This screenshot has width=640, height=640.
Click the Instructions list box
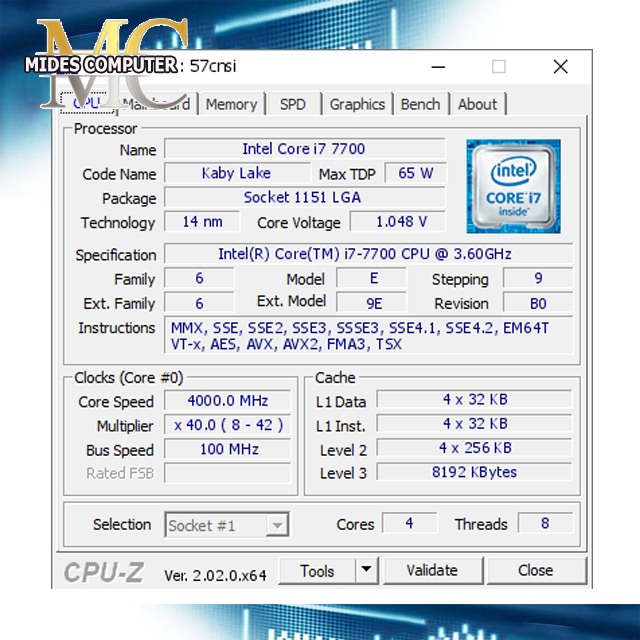[368, 336]
